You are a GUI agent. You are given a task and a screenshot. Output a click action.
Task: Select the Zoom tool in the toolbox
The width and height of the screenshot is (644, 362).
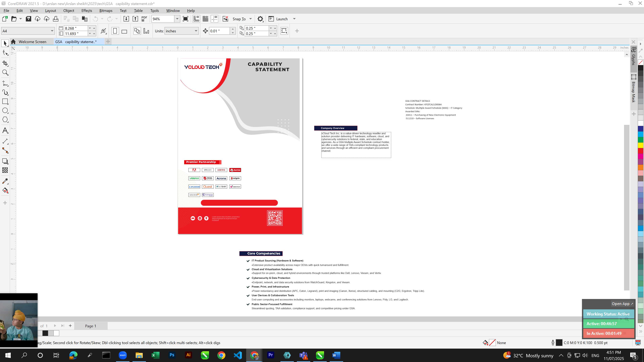coord(5,72)
